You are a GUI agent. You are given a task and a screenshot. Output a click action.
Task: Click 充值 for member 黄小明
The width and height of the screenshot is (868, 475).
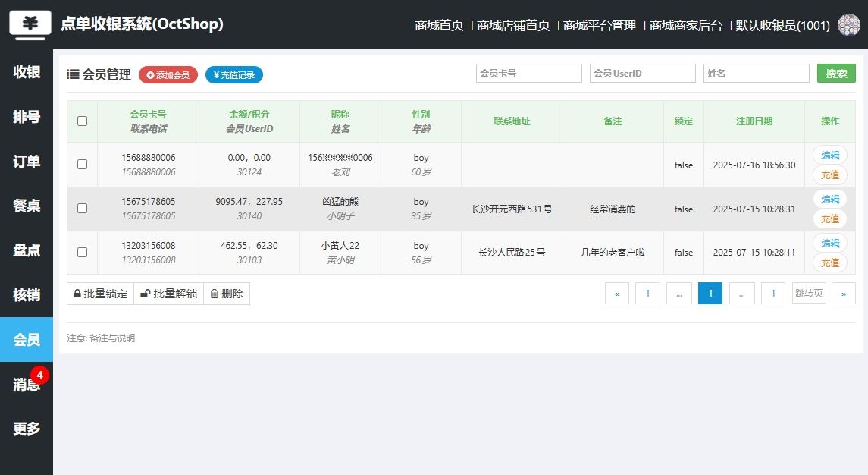tap(830, 263)
